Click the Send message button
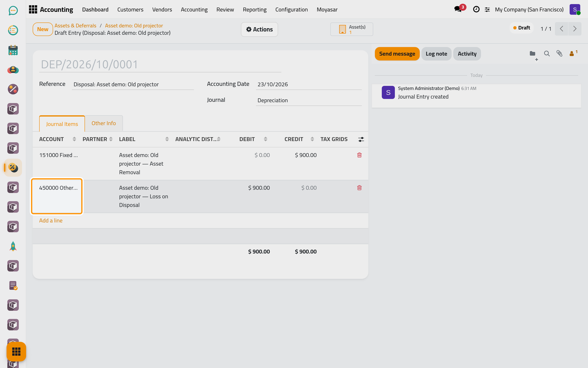This screenshot has height=368, width=588. [397, 54]
